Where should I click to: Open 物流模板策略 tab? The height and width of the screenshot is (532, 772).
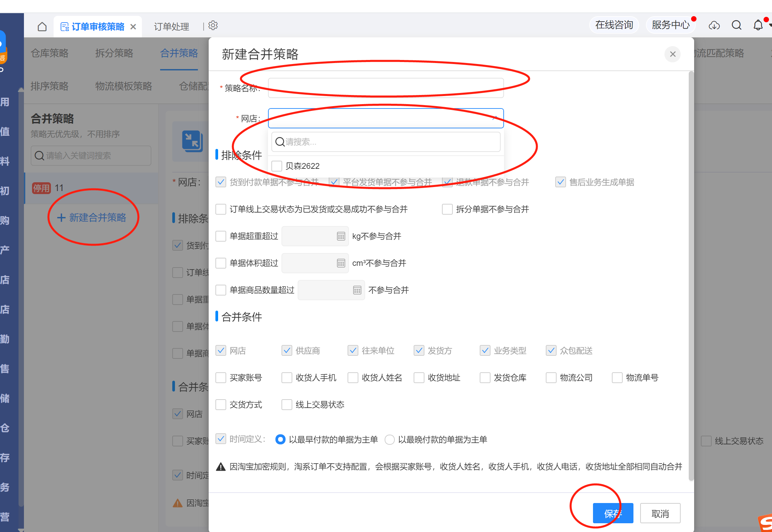click(124, 86)
